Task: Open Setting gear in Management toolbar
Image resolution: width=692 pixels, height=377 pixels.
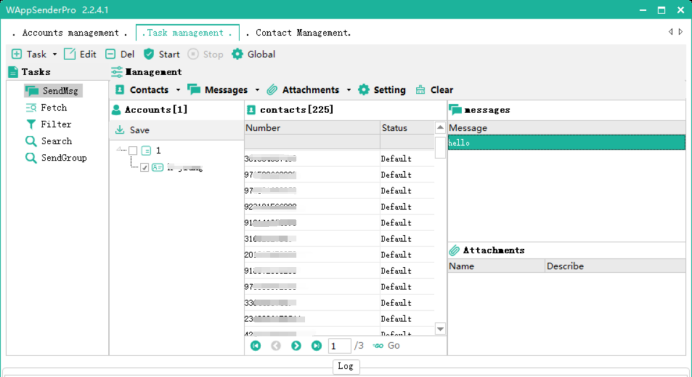Action: [364, 90]
